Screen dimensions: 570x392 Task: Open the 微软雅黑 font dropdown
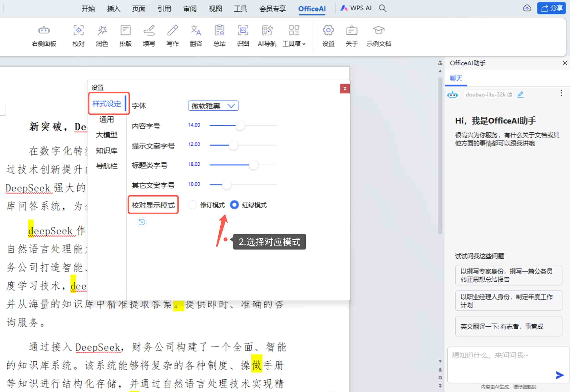tap(213, 106)
